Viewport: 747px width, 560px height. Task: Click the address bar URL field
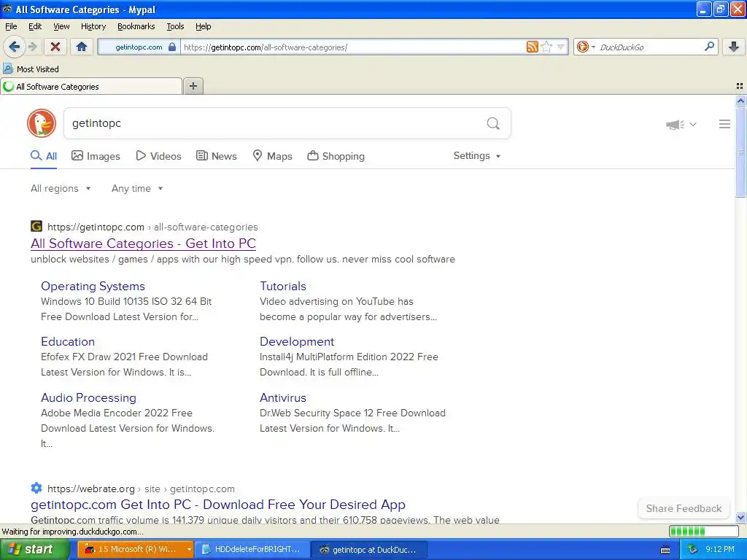pyautogui.click(x=352, y=47)
